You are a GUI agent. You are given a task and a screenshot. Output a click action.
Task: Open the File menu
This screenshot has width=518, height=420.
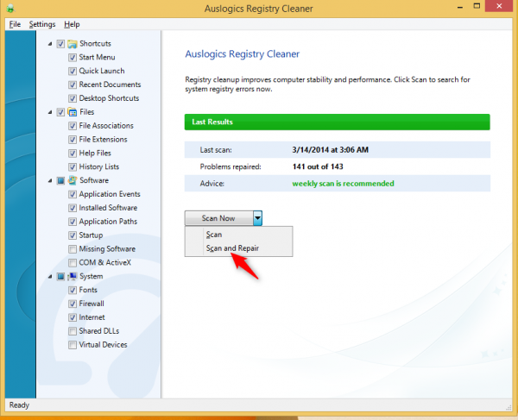(x=15, y=24)
